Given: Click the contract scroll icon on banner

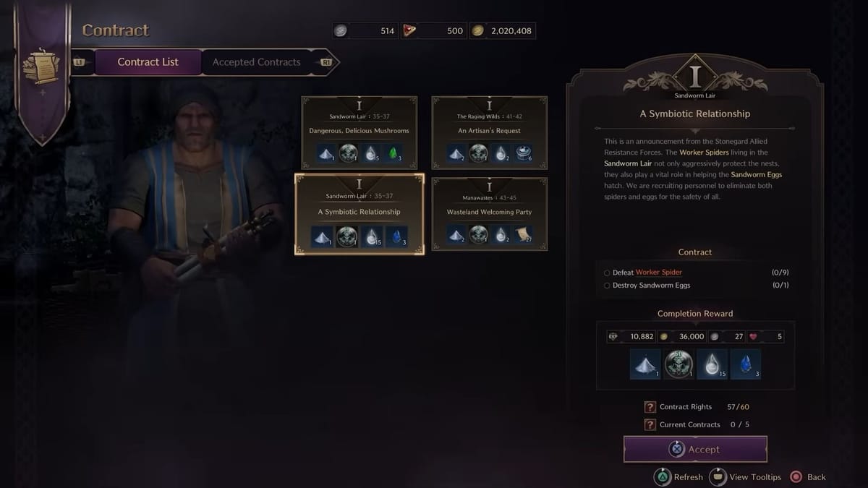Looking at the screenshot, I should [x=41, y=67].
